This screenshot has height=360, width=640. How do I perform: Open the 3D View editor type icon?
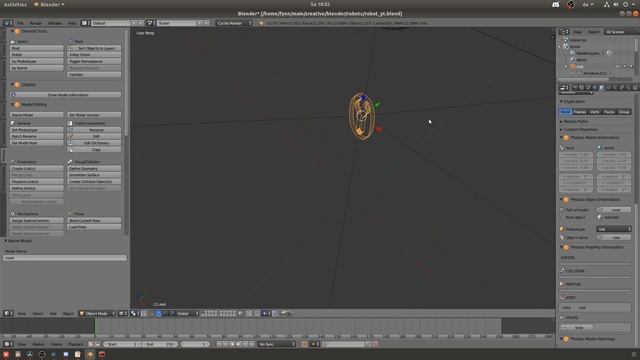click(x=8, y=313)
